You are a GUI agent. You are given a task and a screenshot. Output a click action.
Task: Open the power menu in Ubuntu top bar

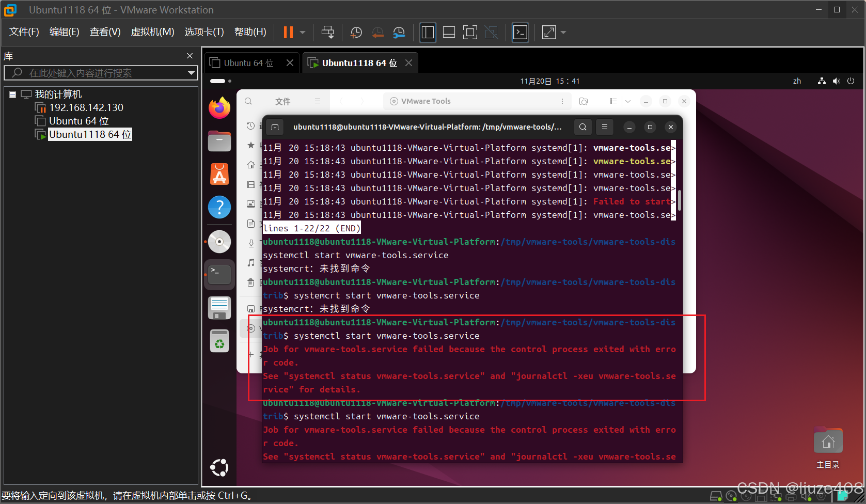851,81
